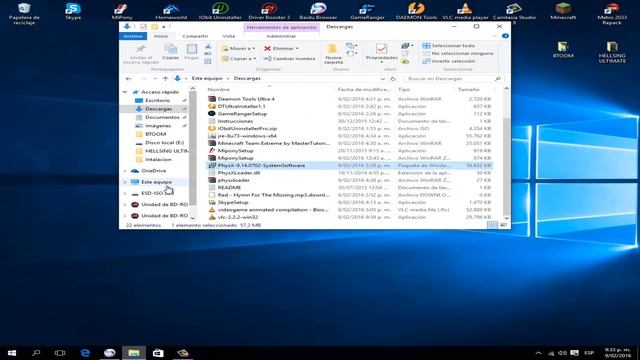The width and height of the screenshot is (640, 360).
Task: Open the Copiar a dropdown
Action: click(x=239, y=59)
